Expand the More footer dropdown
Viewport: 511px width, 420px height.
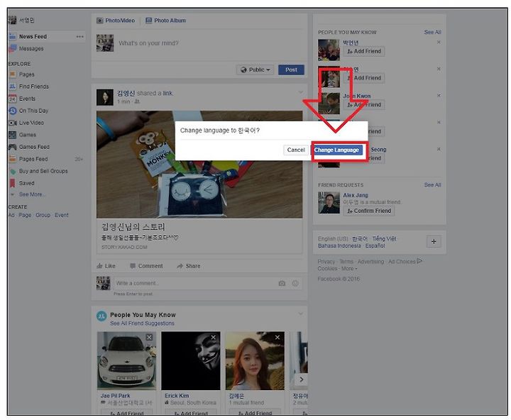[x=349, y=268]
